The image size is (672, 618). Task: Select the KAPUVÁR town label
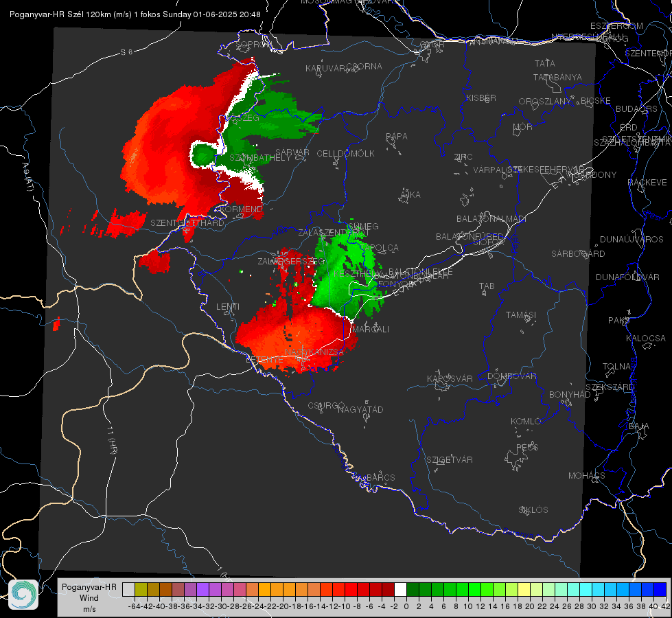coord(325,69)
